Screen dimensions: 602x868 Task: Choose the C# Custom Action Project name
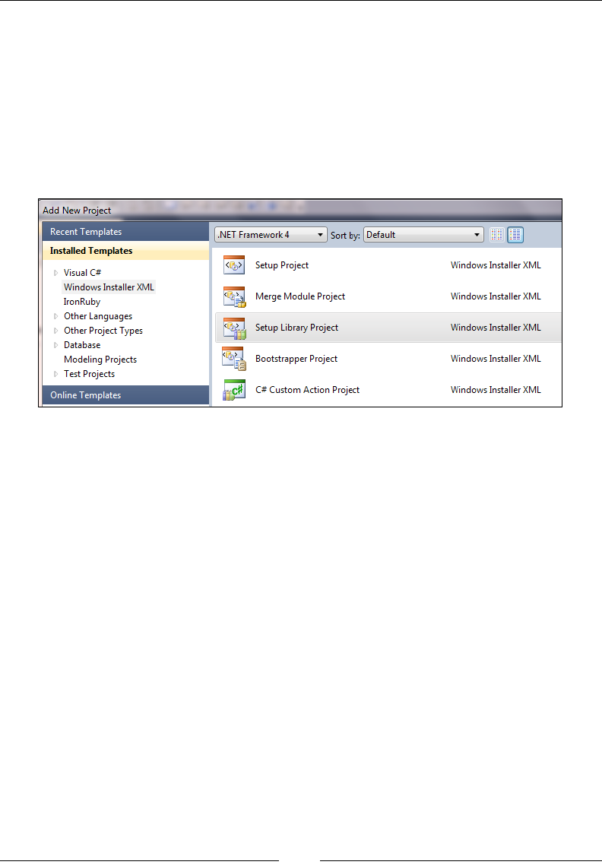pyautogui.click(x=307, y=390)
